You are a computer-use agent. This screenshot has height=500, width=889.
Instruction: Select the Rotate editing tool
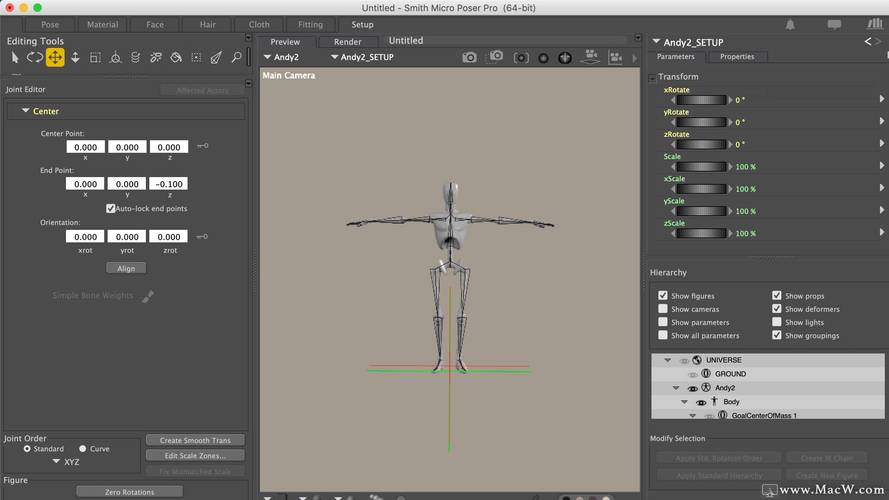[x=35, y=58]
